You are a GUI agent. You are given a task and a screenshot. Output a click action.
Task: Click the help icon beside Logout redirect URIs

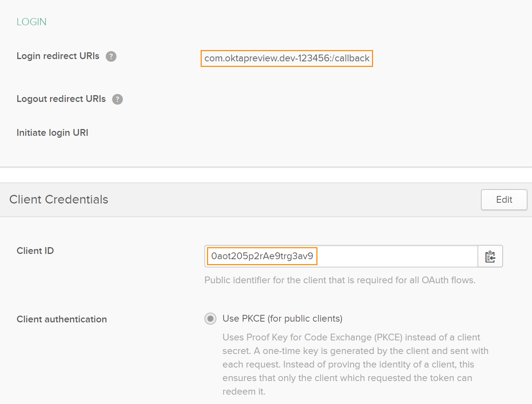coord(117,99)
